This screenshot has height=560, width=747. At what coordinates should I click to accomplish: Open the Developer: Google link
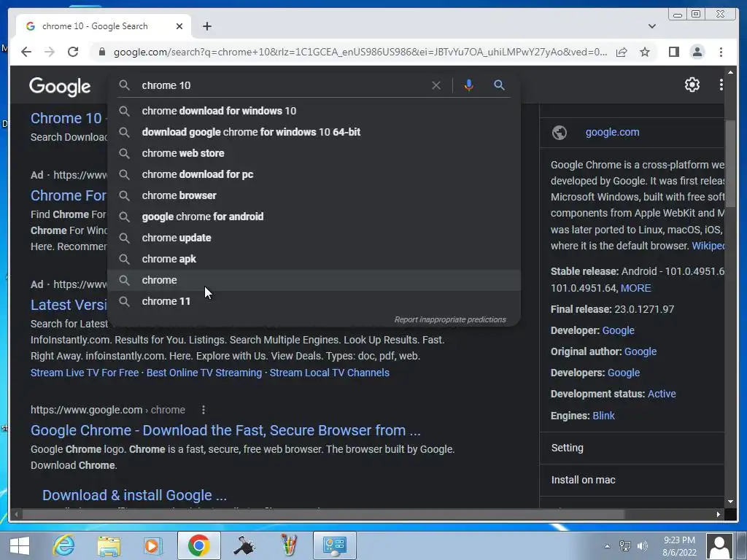coord(618,330)
